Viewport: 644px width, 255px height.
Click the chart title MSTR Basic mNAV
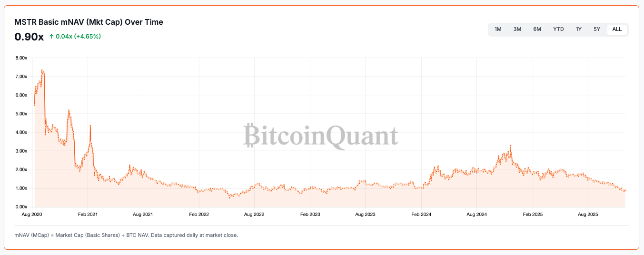tap(89, 22)
